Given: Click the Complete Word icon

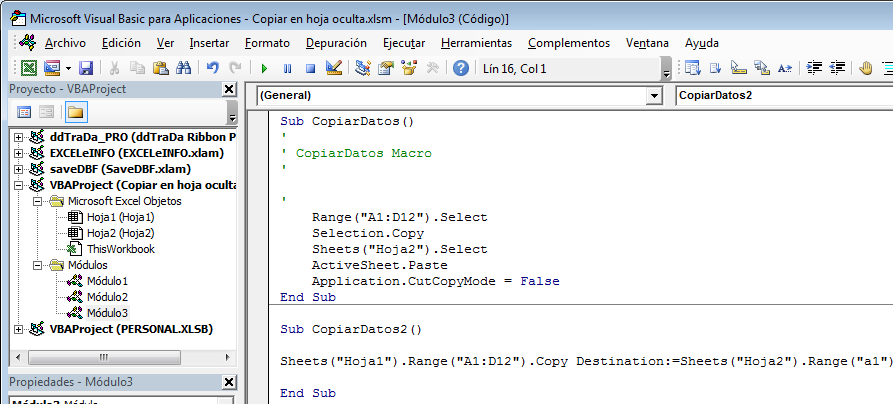Looking at the screenshot, I should [x=785, y=68].
